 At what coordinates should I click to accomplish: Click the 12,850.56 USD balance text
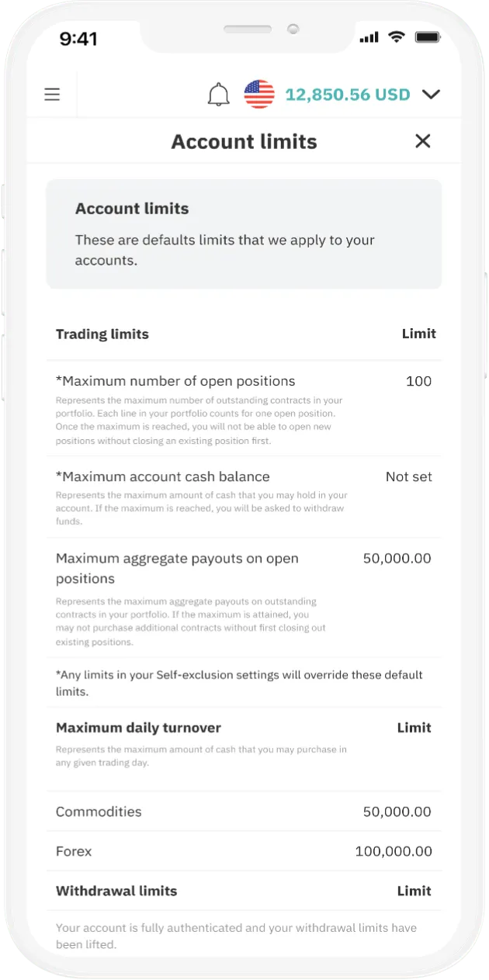(348, 94)
